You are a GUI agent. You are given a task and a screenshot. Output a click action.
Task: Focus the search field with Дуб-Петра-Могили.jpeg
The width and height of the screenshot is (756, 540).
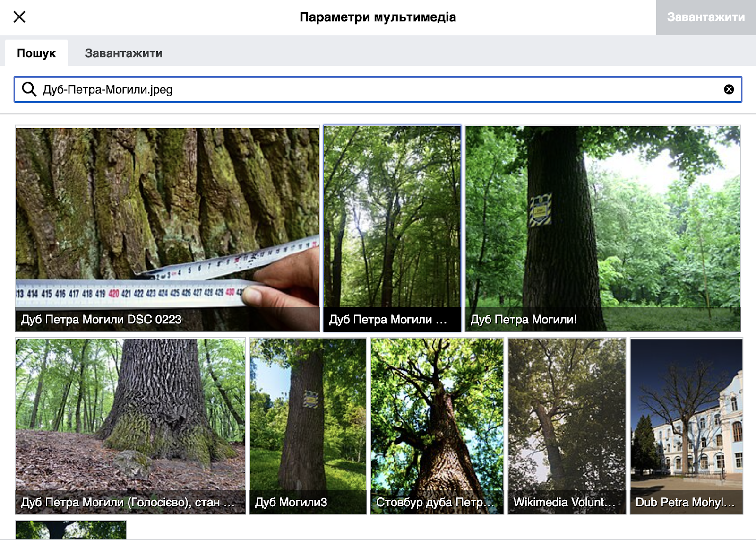(x=378, y=89)
